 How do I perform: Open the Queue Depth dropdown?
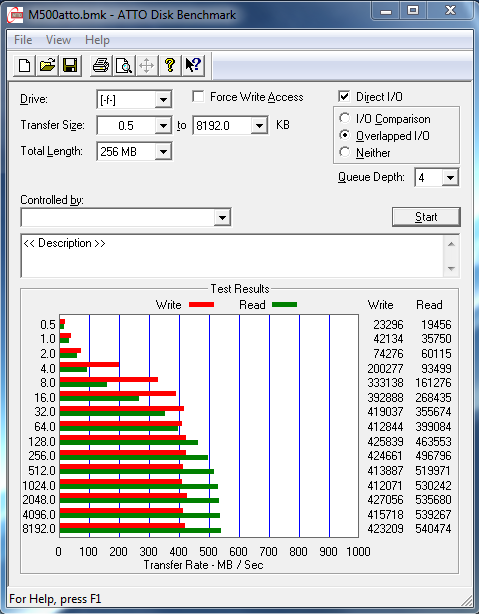pyautogui.click(x=450, y=178)
